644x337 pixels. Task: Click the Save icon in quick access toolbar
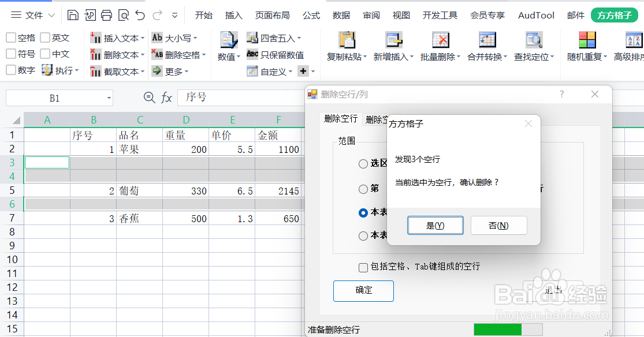(73, 15)
